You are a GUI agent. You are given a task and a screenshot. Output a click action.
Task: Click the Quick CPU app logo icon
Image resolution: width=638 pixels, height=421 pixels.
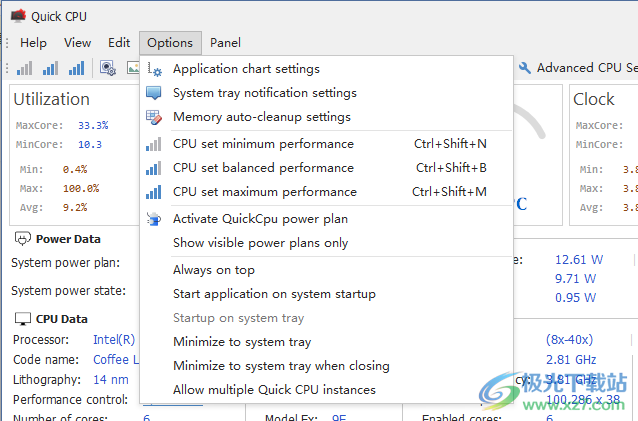[18, 16]
